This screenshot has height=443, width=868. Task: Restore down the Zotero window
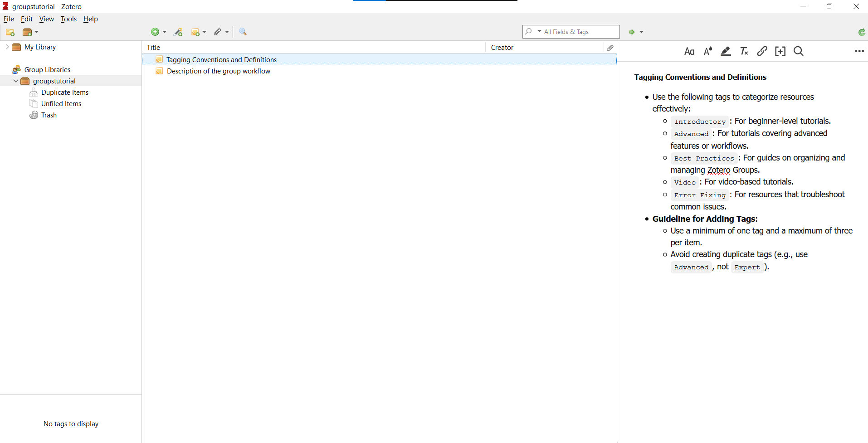point(829,6)
